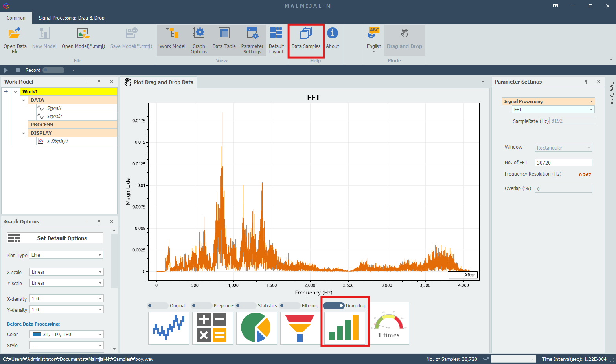Enable the Preprocess toggle switch
Viewport: 616px width, 364px height.
click(x=202, y=305)
